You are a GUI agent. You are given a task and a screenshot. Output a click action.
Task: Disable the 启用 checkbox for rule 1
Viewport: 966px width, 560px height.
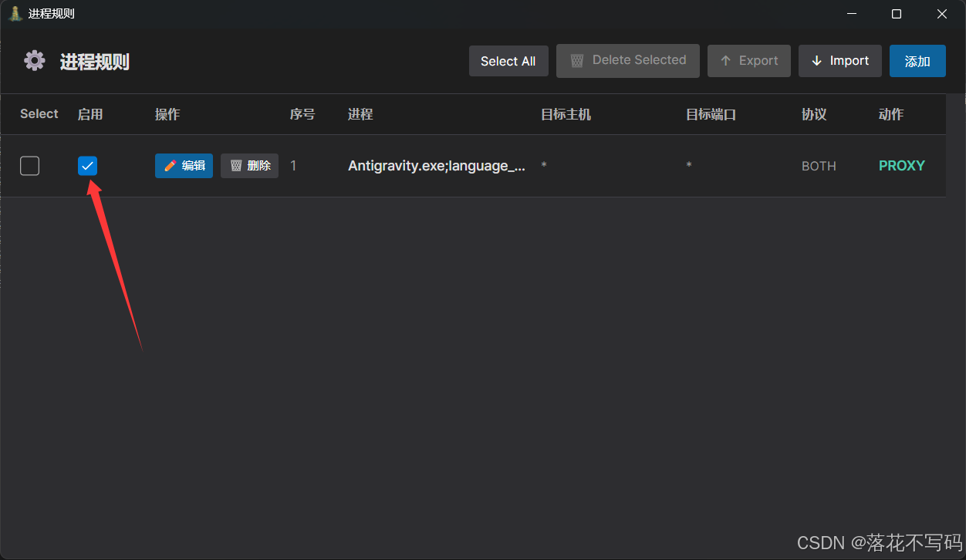click(87, 166)
